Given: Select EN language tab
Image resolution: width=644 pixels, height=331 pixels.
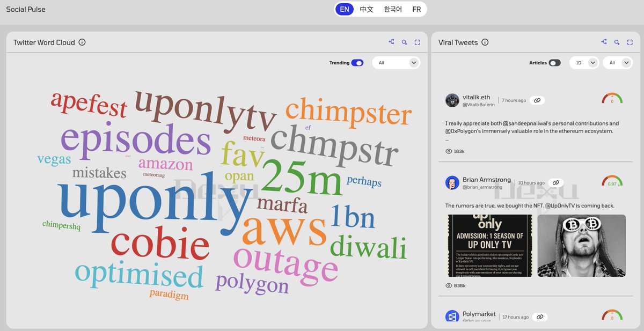Looking at the screenshot, I should [345, 9].
